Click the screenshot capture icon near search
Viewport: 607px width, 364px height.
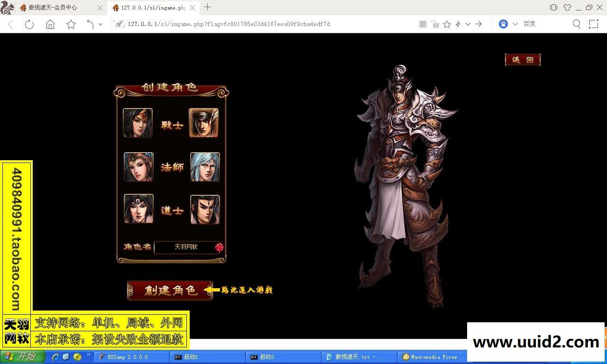point(594,24)
